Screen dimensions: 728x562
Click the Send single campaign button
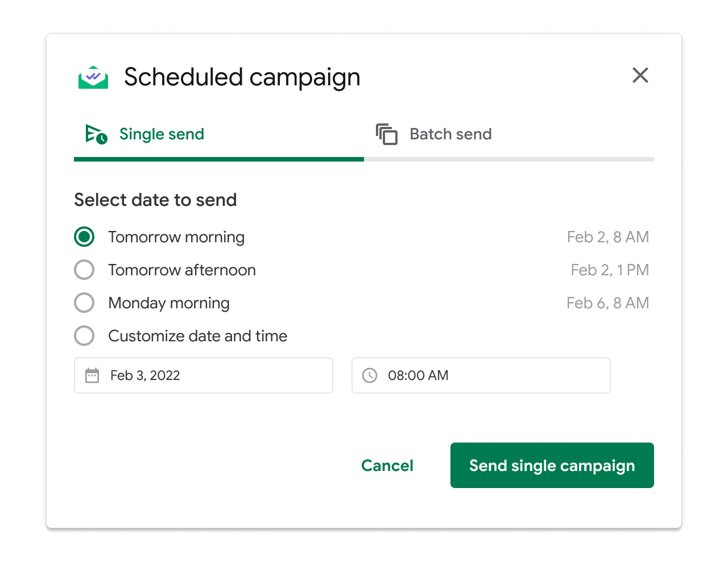[552, 465]
